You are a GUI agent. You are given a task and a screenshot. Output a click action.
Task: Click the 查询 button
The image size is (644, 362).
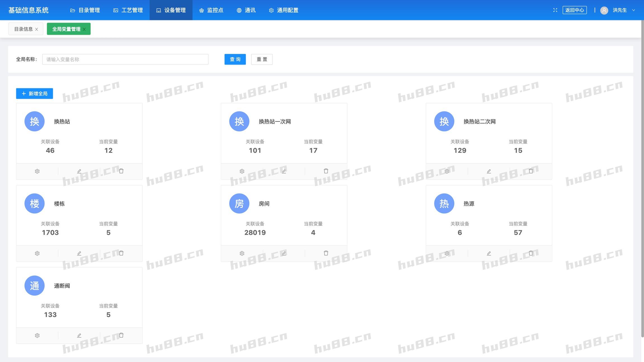235,59
